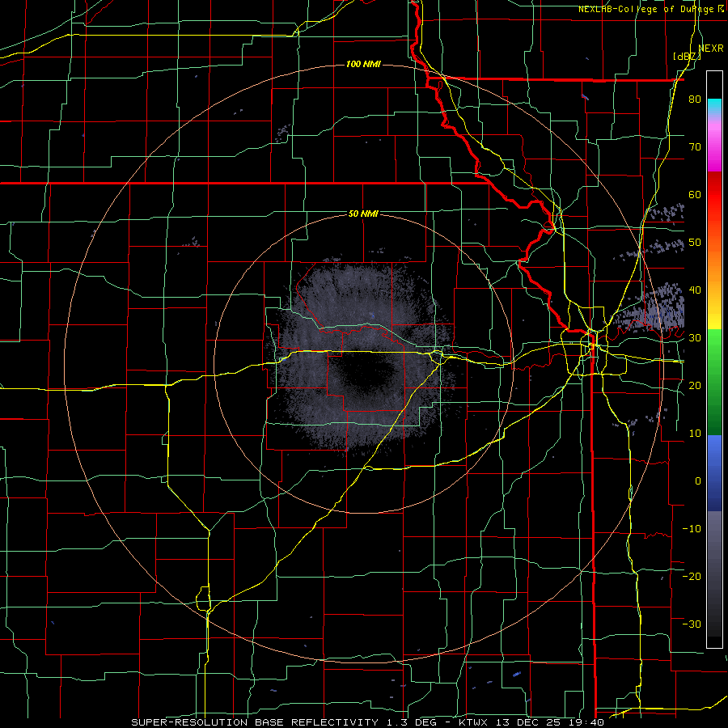Click the -30 dBZ scale value
Screen dimensions: 728x728
pos(692,624)
